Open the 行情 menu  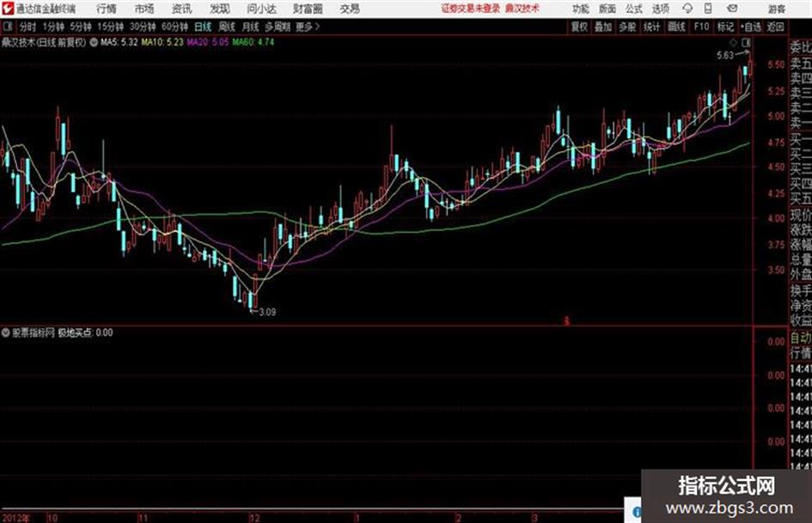(107, 9)
